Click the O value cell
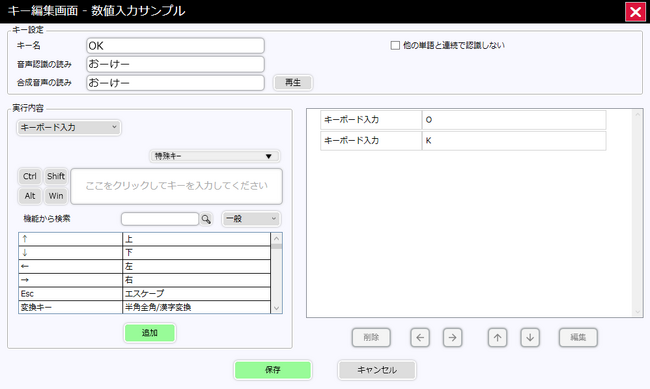The height and width of the screenshot is (389, 650). [514, 120]
